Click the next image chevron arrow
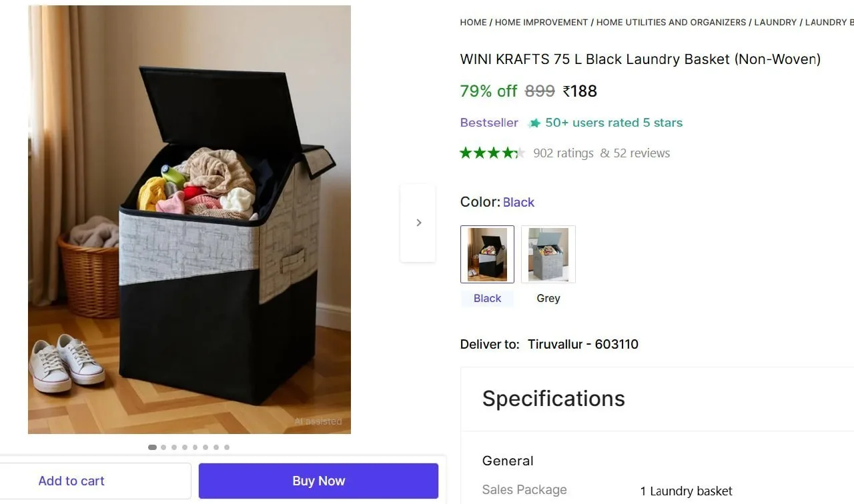The height and width of the screenshot is (504, 854). pyautogui.click(x=418, y=223)
